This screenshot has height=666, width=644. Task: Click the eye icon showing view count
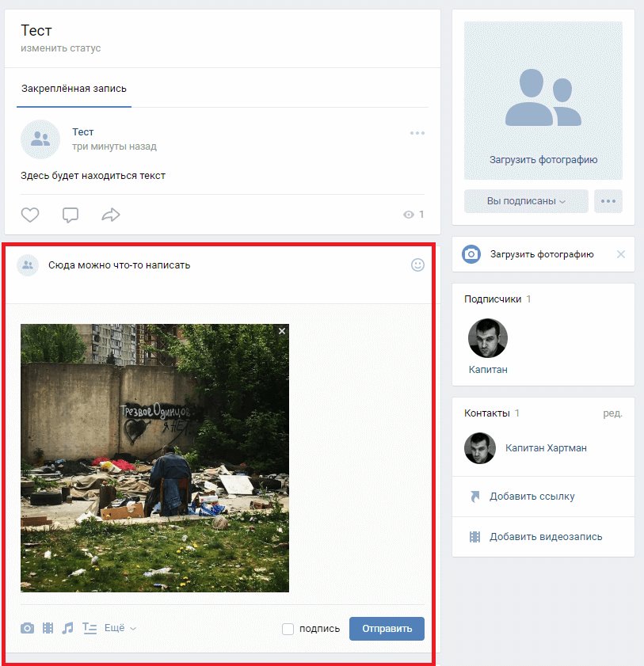[x=410, y=215]
